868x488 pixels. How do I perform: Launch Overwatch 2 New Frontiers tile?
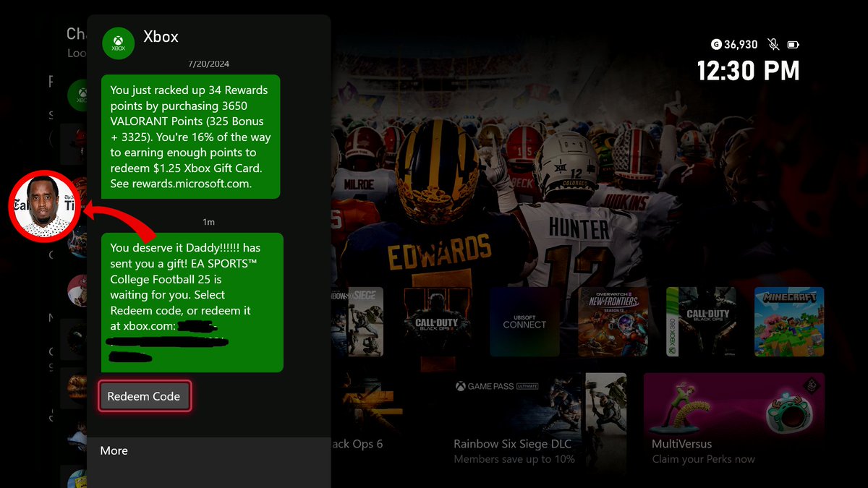613,322
